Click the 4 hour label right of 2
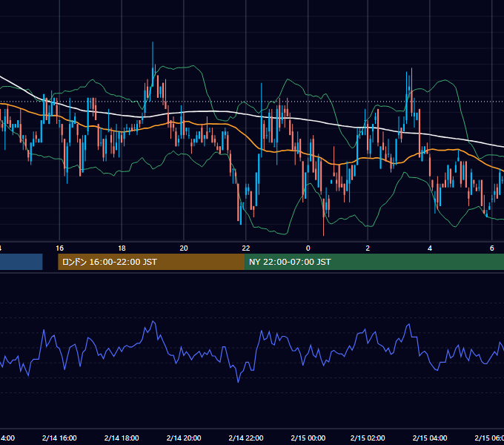This screenshot has height=445, width=504. 430,248
